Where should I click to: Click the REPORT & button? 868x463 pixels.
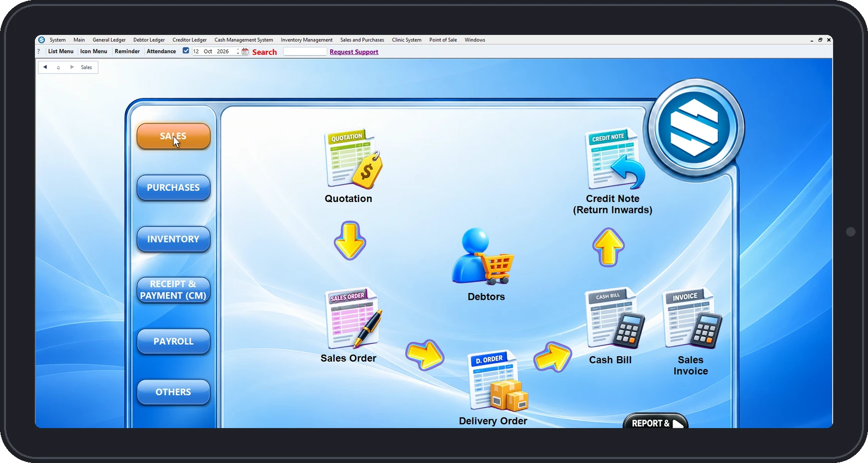(655, 422)
